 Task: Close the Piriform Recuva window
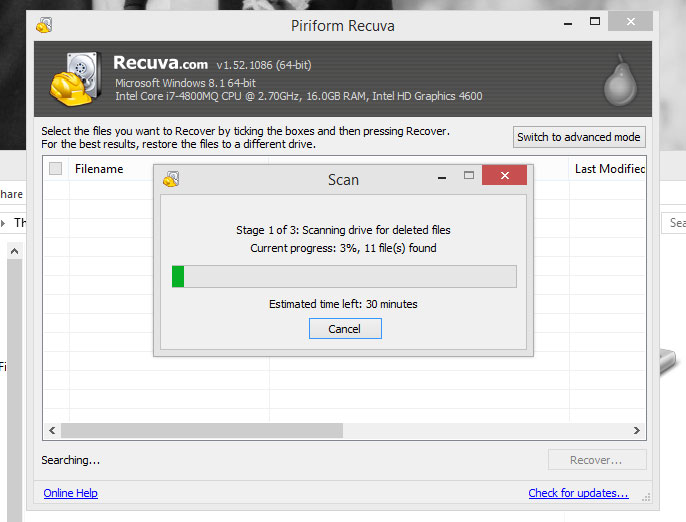coord(630,21)
